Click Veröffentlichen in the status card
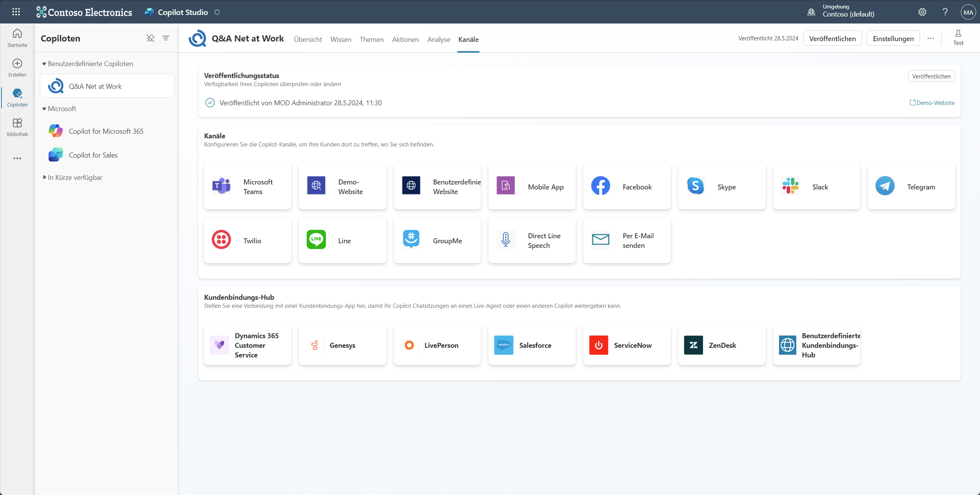 point(931,76)
